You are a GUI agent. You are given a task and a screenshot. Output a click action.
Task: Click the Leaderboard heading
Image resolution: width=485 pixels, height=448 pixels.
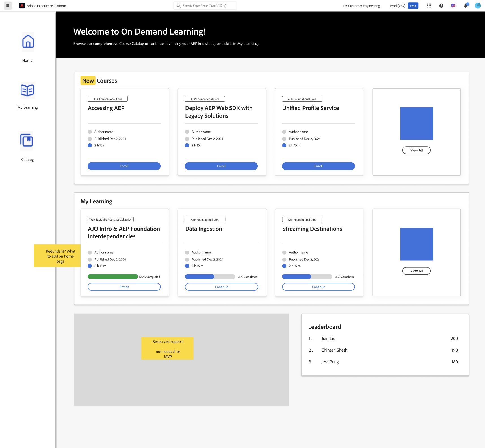[324, 327]
